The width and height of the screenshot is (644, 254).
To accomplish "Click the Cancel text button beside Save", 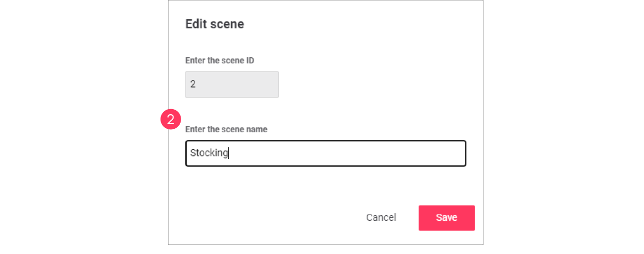I will [381, 217].
